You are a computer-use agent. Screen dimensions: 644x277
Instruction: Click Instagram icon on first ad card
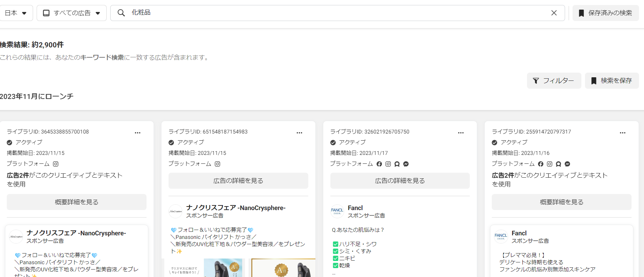point(56,164)
